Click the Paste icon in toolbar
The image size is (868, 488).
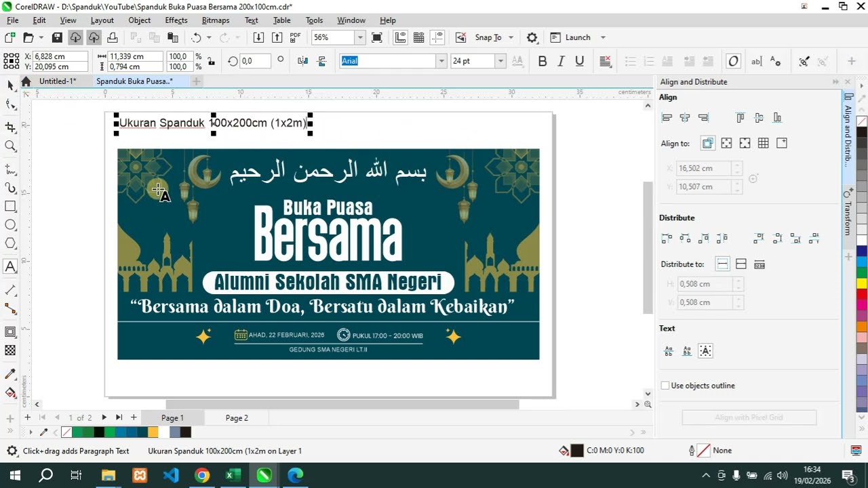point(173,37)
